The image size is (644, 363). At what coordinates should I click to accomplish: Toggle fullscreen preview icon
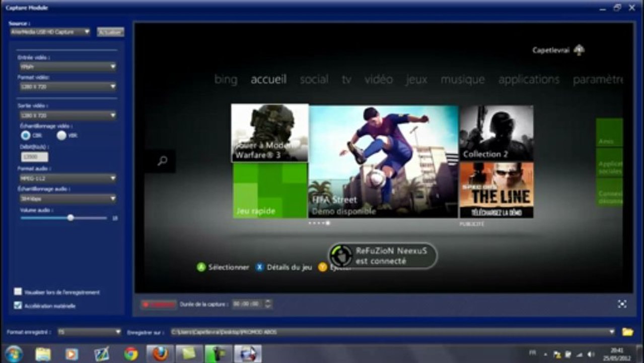click(622, 304)
